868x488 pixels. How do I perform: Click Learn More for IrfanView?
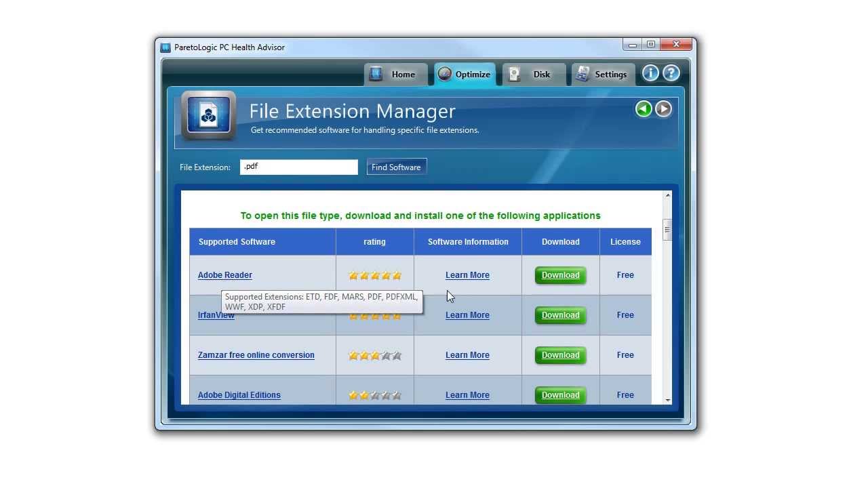[467, 315]
